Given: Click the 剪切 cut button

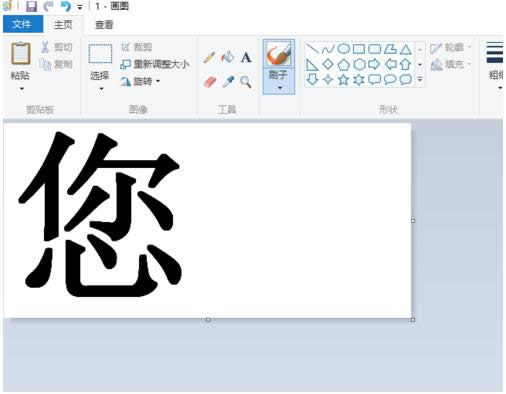Looking at the screenshot, I should 56,47.
